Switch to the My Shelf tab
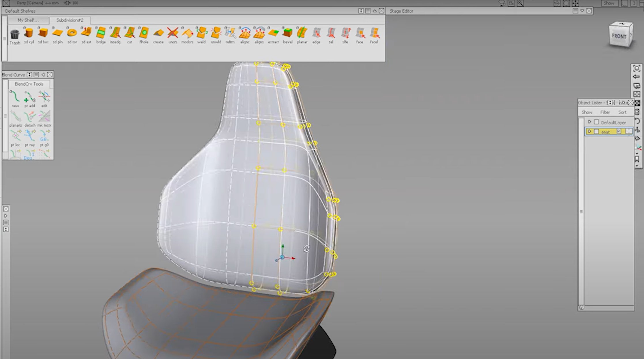644x359 pixels. click(x=28, y=20)
